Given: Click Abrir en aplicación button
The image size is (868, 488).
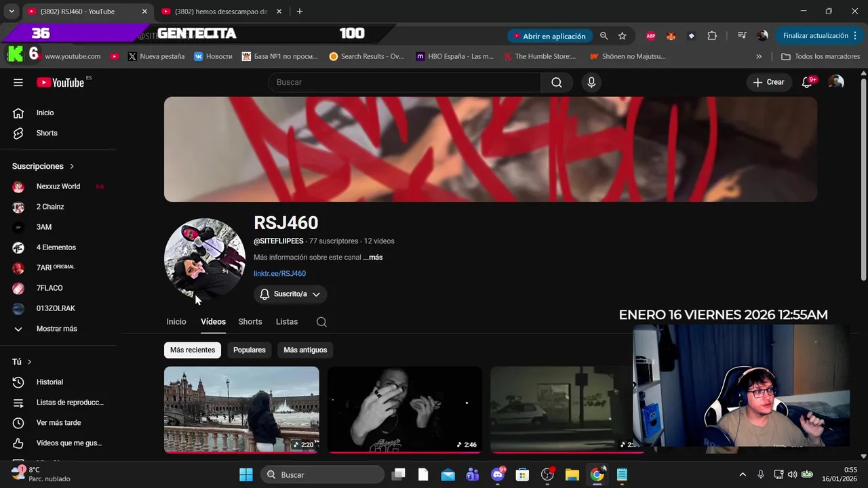Looking at the screenshot, I should pos(549,36).
